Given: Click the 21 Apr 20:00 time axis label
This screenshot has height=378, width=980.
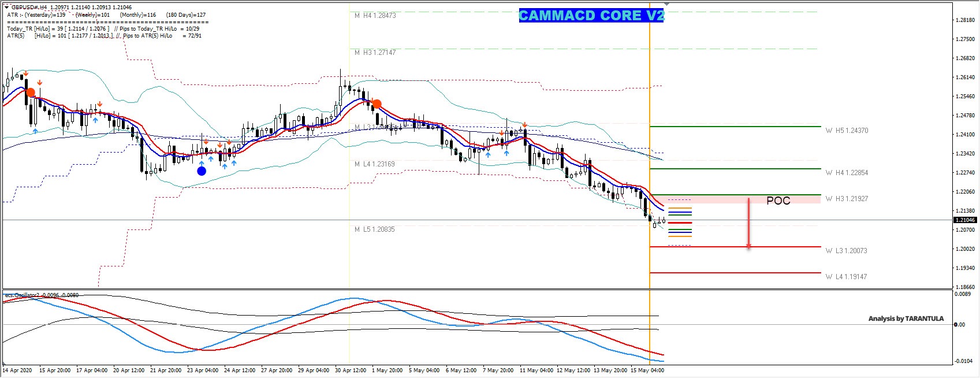Looking at the screenshot, I should pyautogui.click(x=166, y=370).
